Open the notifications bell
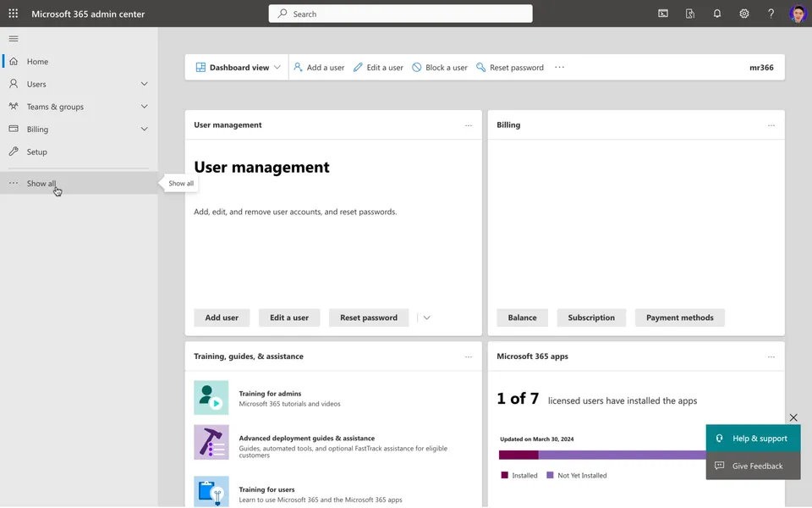The image size is (812, 508). [x=716, y=14]
